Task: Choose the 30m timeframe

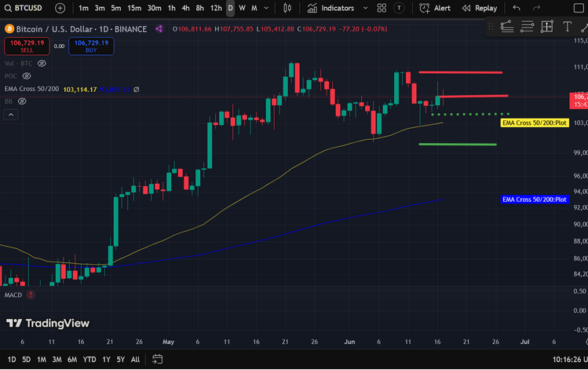Action: pyautogui.click(x=154, y=8)
